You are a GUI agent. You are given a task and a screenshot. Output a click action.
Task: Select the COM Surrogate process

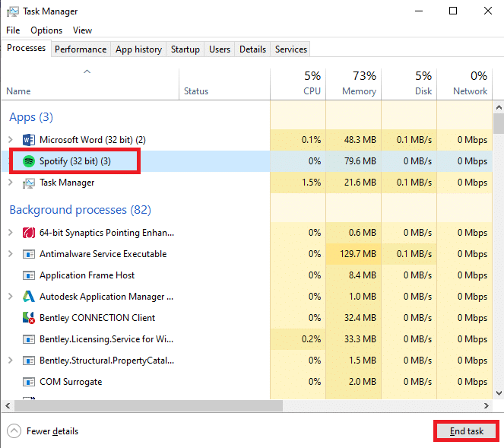(x=247, y=382)
